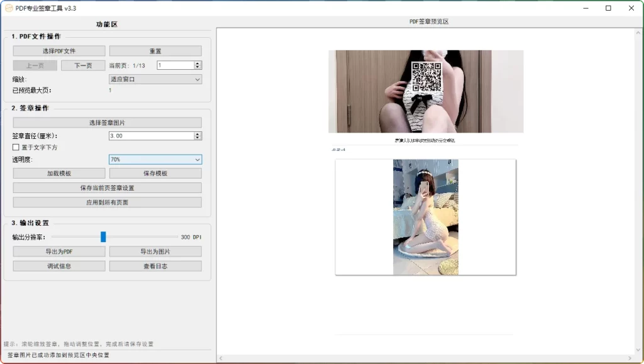Image resolution: width=644 pixels, height=364 pixels.
Task: Apply stamp via 应用到所有页面
Action: coord(107,202)
